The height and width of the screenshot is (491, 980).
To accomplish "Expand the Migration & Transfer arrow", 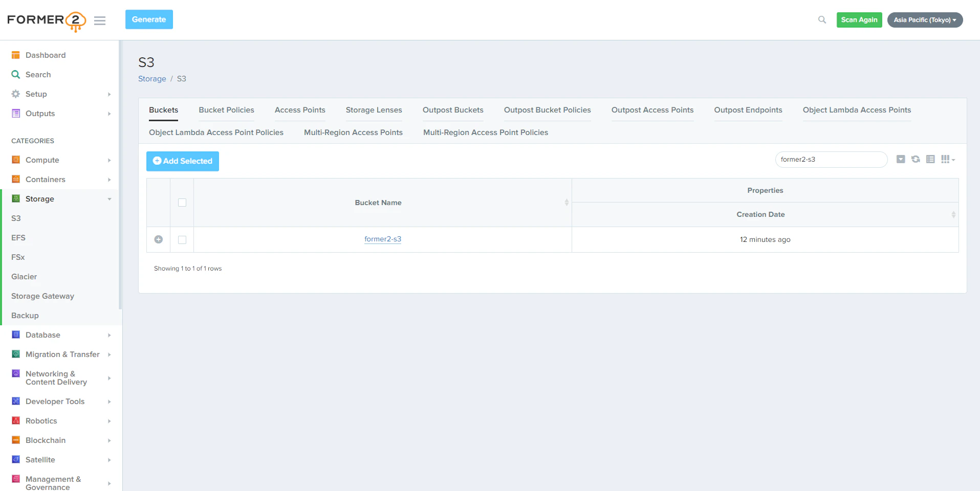I will point(110,354).
